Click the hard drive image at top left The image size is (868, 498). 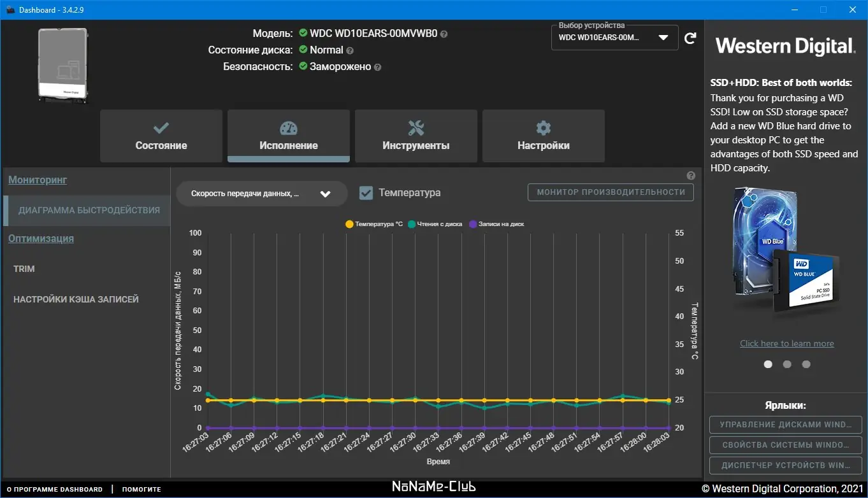62,64
